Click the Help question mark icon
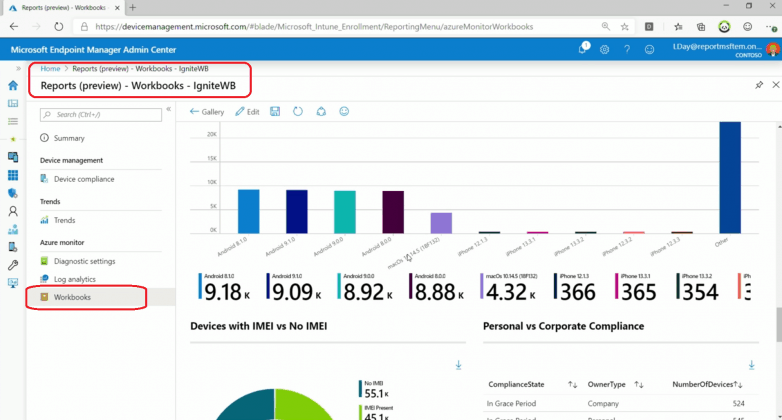Image resolution: width=782 pixels, height=420 pixels. click(x=627, y=48)
